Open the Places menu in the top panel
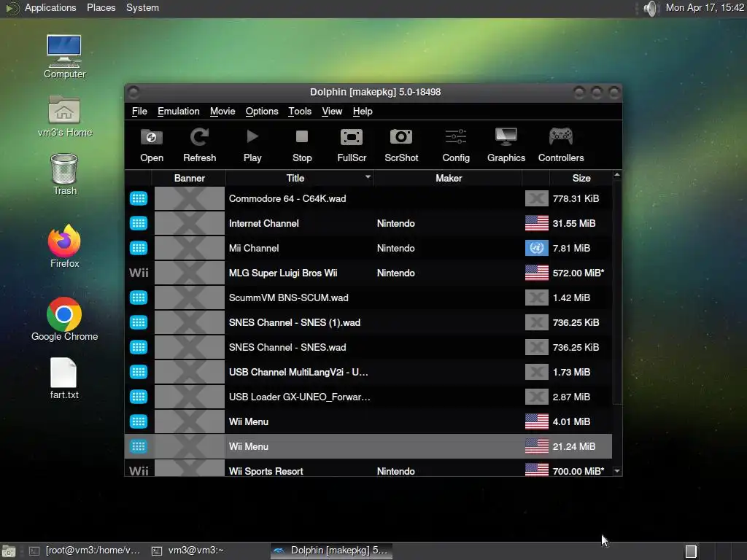Screen dimensions: 747x560 pos(101,7)
